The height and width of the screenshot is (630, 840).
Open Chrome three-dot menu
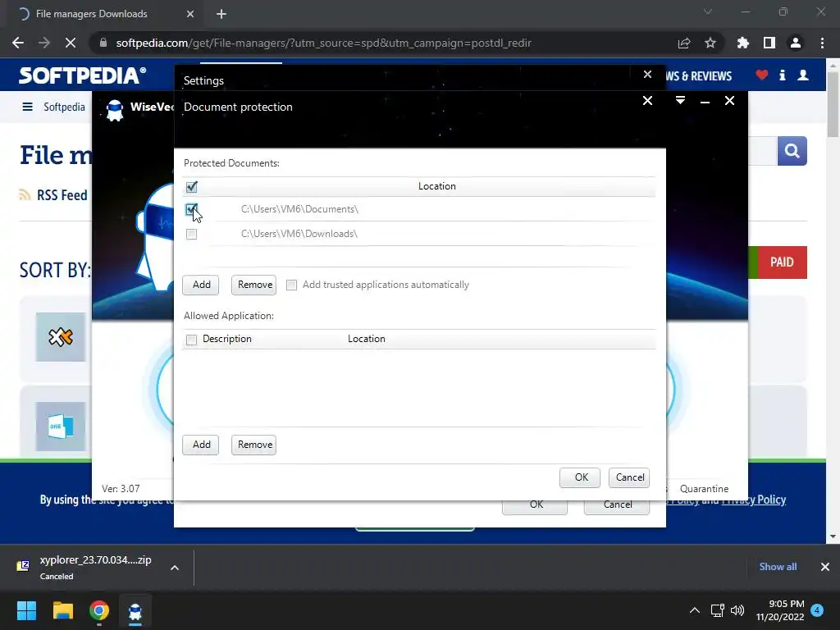tap(822, 43)
